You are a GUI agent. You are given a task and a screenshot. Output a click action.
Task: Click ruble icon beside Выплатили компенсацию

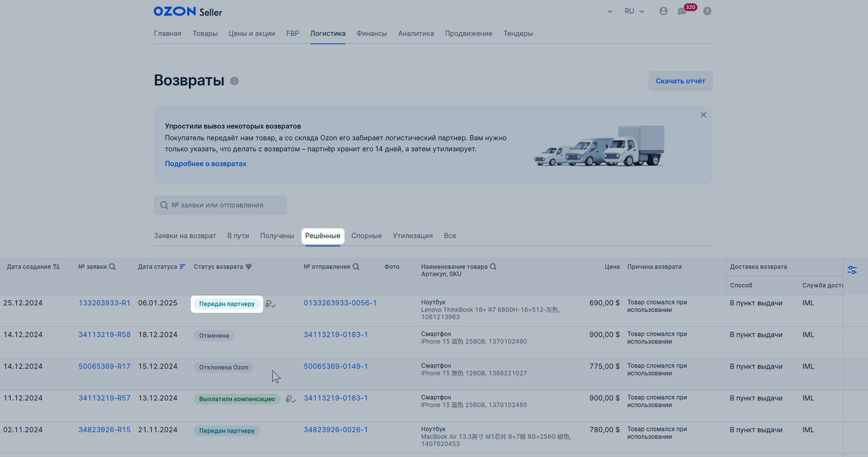pyautogui.click(x=291, y=399)
